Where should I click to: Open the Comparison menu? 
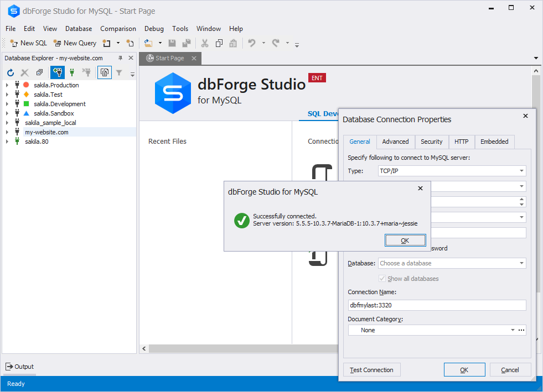coord(118,29)
